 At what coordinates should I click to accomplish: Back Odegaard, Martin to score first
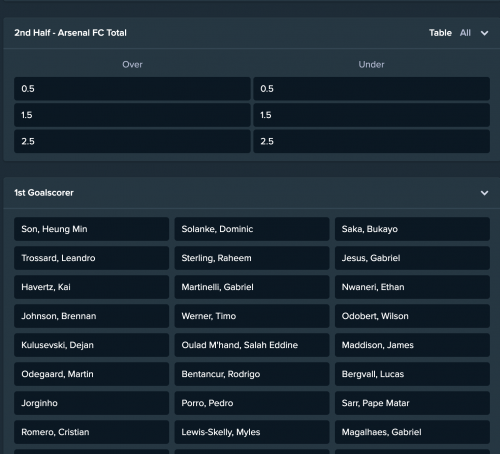pyautogui.click(x=91, y=374)
